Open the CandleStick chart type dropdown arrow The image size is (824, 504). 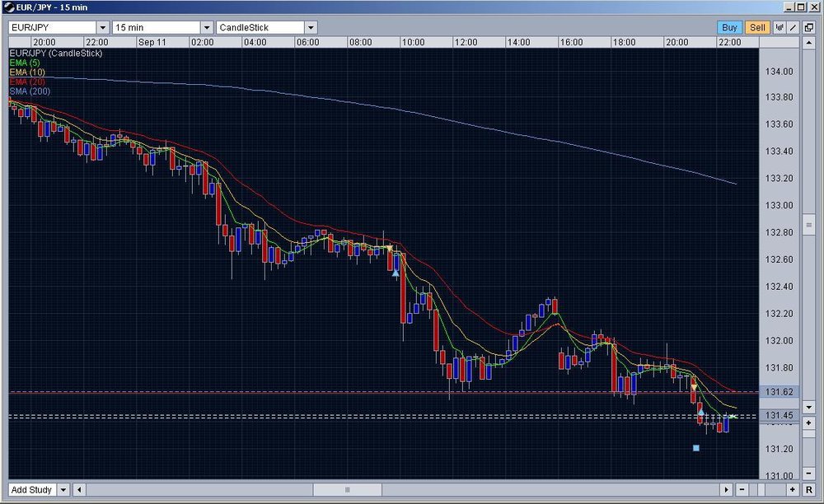[311, 27]
